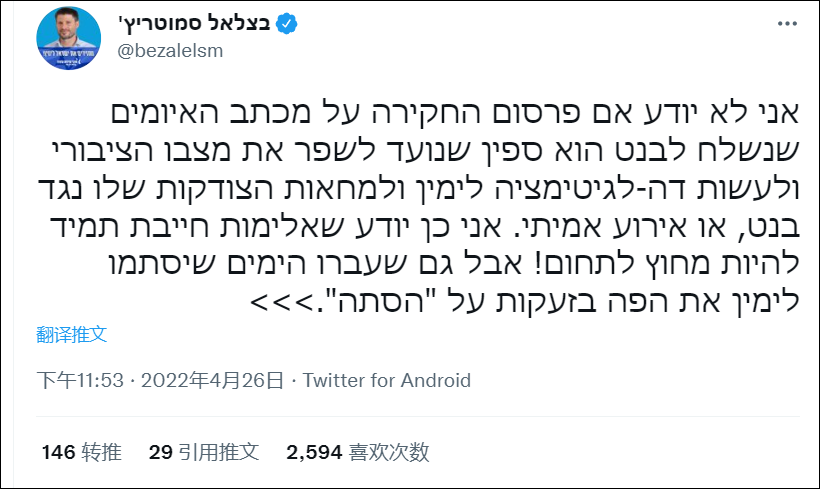The width and height of the screenshot is (820, 489).
Task: Open the 转推 retweets list label
Action: (102, 452)
